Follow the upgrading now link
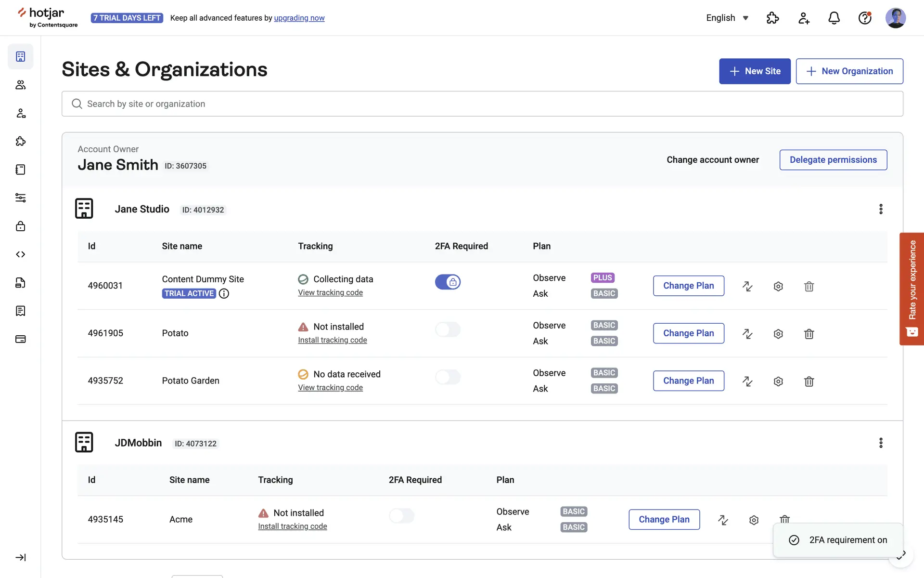Viewport: 924px width, 578px height. [299, 18]
